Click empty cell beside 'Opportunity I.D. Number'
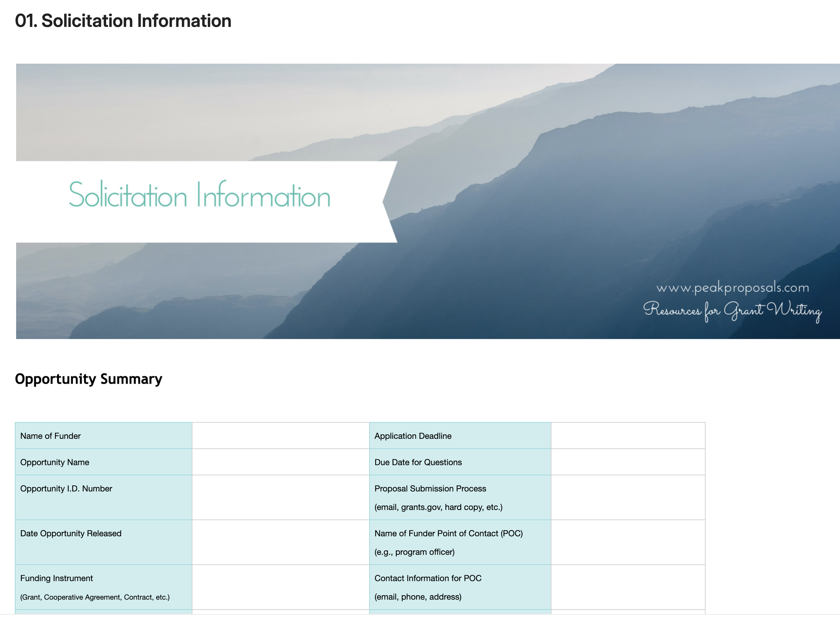Screen dimensions: 840x620 pyautogui.click(x=281, y=497)
